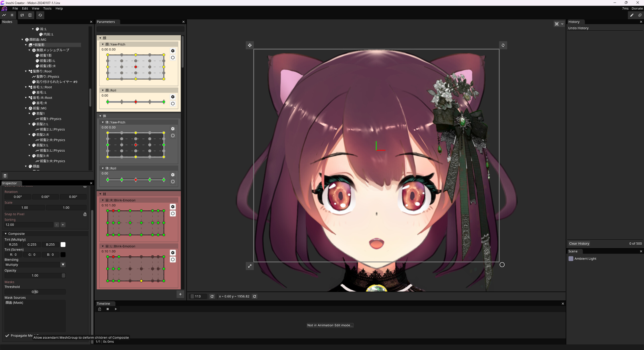Click the Tint Multiply white color swatch

pyautogui.click(x=63, y=244)
